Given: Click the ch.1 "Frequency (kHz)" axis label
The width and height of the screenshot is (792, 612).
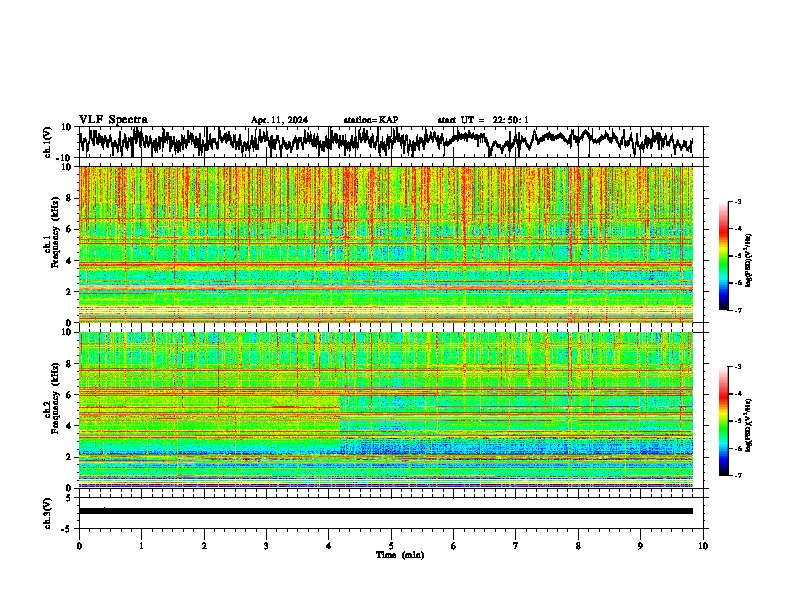Looking at the screenshot, I should tap(55, 233).
